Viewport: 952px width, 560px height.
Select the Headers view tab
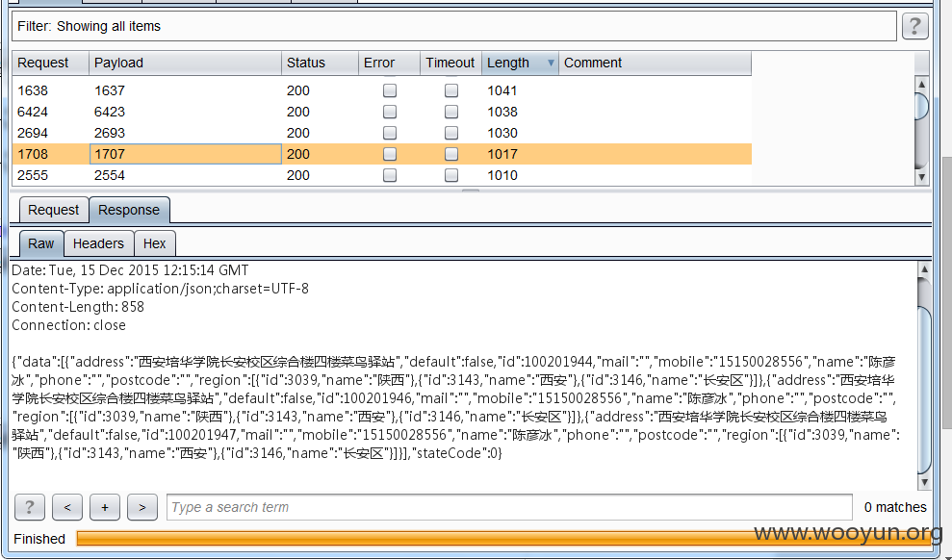(x=98, y=243)
